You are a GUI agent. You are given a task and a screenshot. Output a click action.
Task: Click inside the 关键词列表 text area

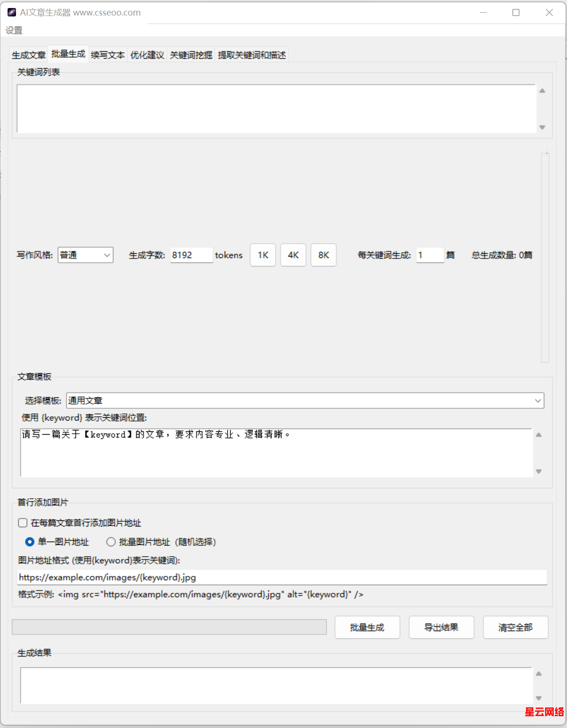tap(276, 109)
